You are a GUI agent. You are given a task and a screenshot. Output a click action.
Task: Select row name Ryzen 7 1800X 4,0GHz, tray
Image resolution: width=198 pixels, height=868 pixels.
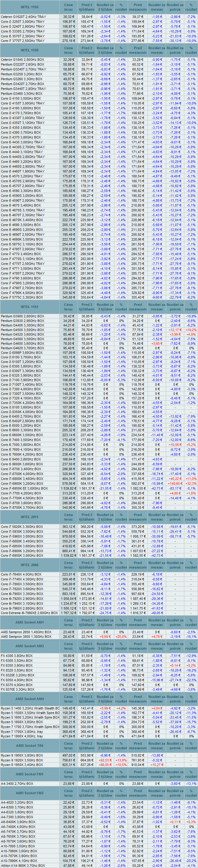[x=22, y=736]
